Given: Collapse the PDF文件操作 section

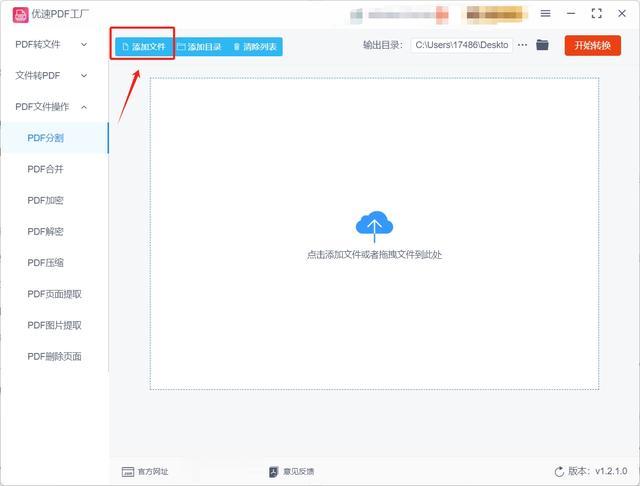Looking at the screenshot, I should coord(51,107).
